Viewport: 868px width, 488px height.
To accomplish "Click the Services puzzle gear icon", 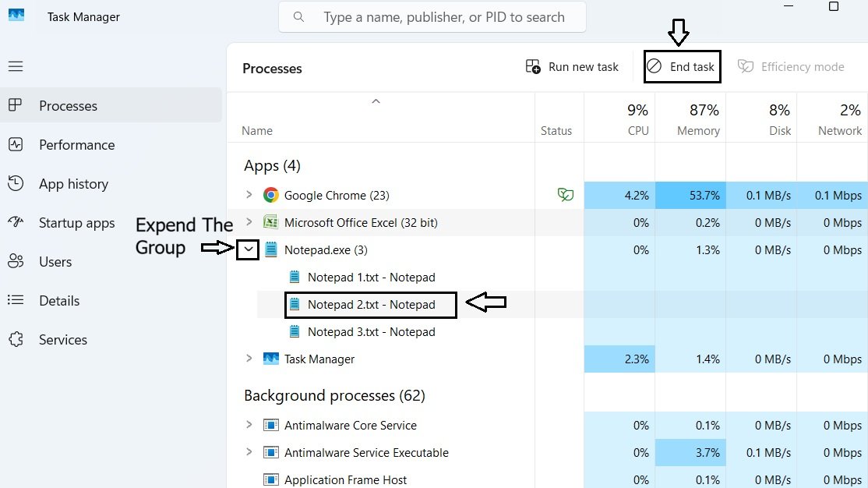I will click(16, 339).
